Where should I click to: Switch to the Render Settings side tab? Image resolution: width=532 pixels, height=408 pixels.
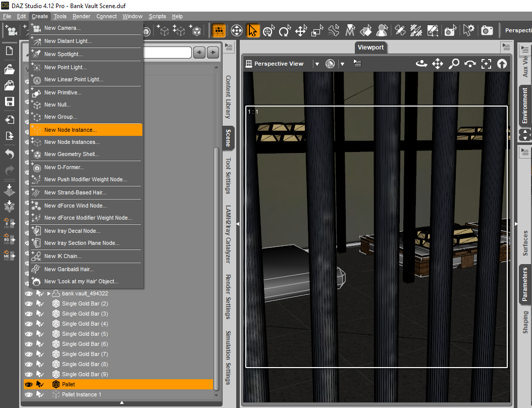click(228, 297)
